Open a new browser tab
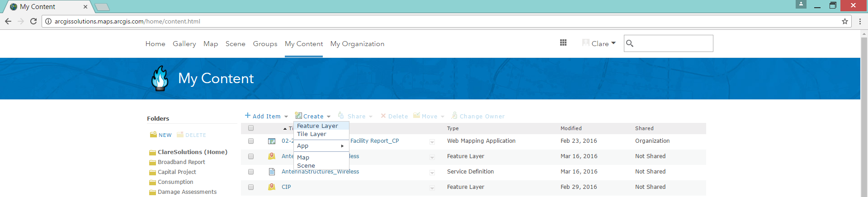The image size is (868, 197). pyautogui.click(x=102, y=7)
